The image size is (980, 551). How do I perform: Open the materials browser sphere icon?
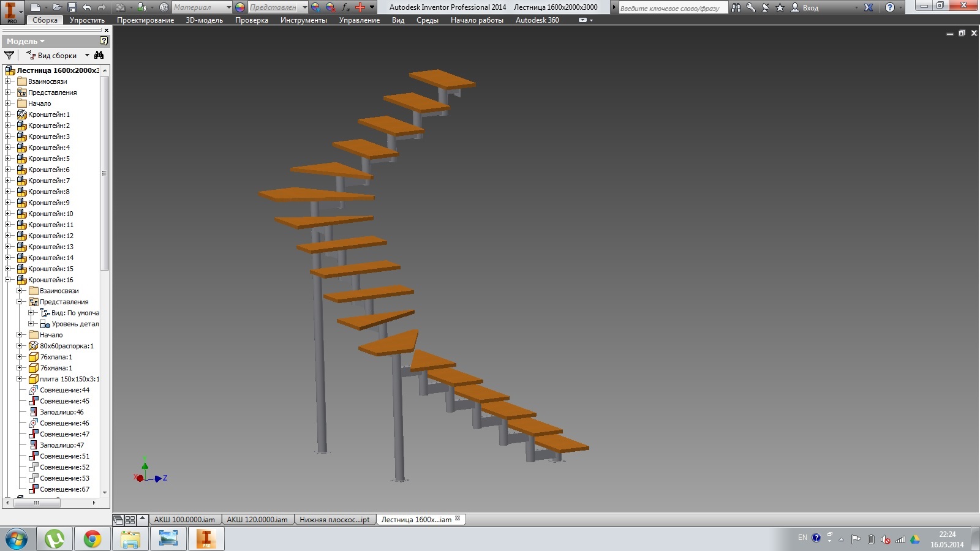point(164,7)
